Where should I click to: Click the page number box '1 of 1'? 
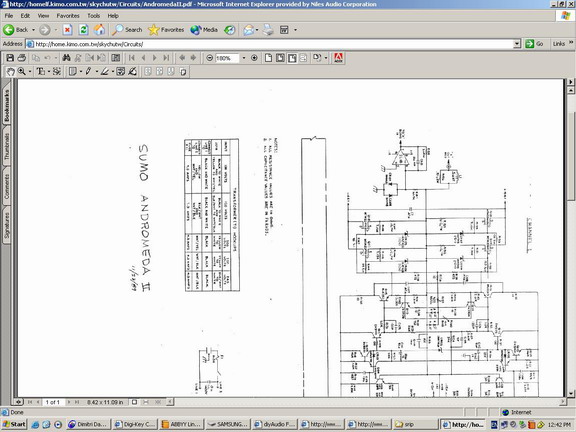click(53, 402)
